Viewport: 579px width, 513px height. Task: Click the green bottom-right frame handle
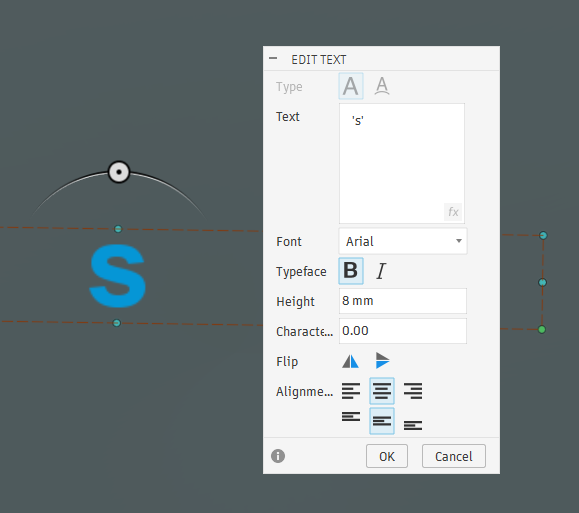click(x=542, y=329)
